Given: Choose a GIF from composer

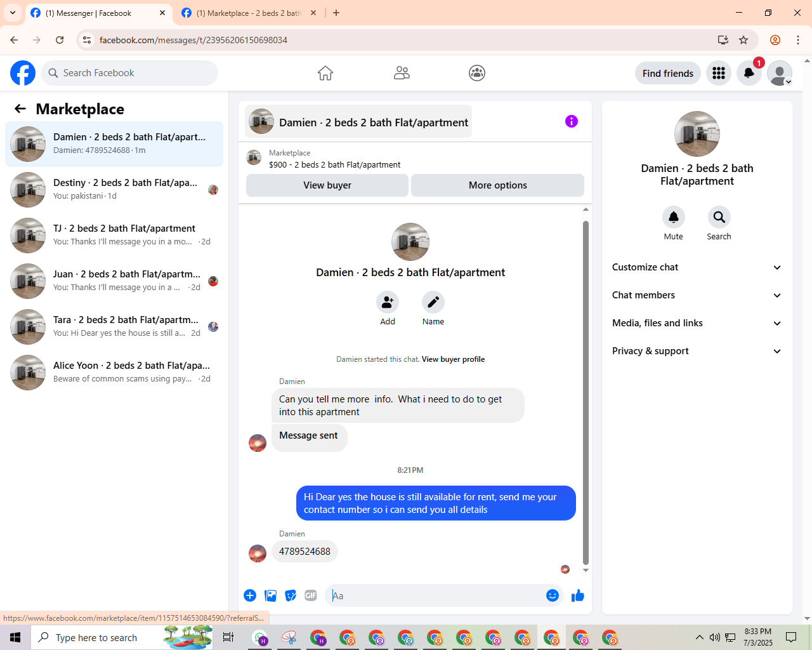Looking at the screenshot, I should point(311,595).
